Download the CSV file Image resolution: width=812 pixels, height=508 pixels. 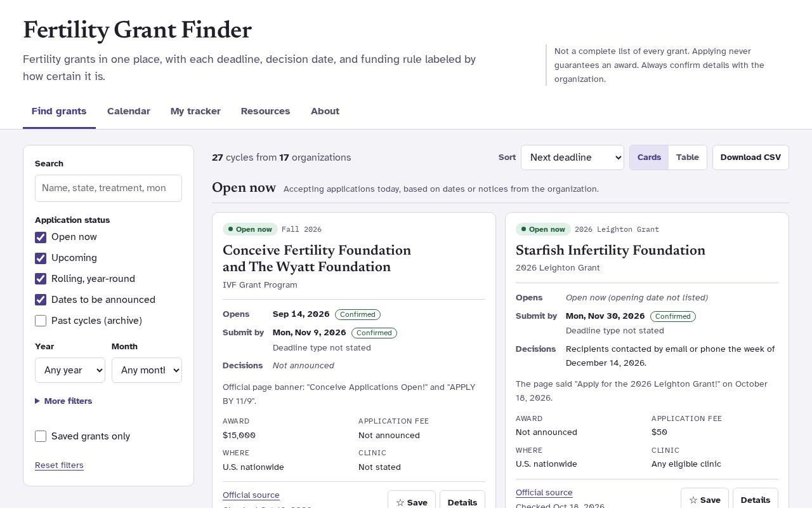pos(750,157)
